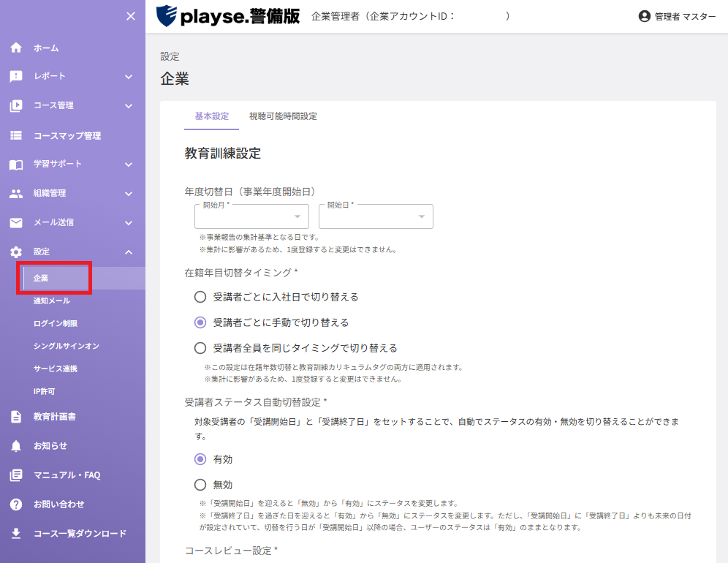Select 受講者ごとに入社日で切り替える radio button
This screenshot has height=563, width=728.
click(200, 297)
